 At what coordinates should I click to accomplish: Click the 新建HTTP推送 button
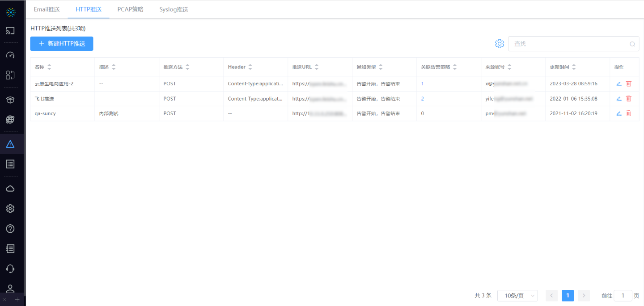click(62, 44)
